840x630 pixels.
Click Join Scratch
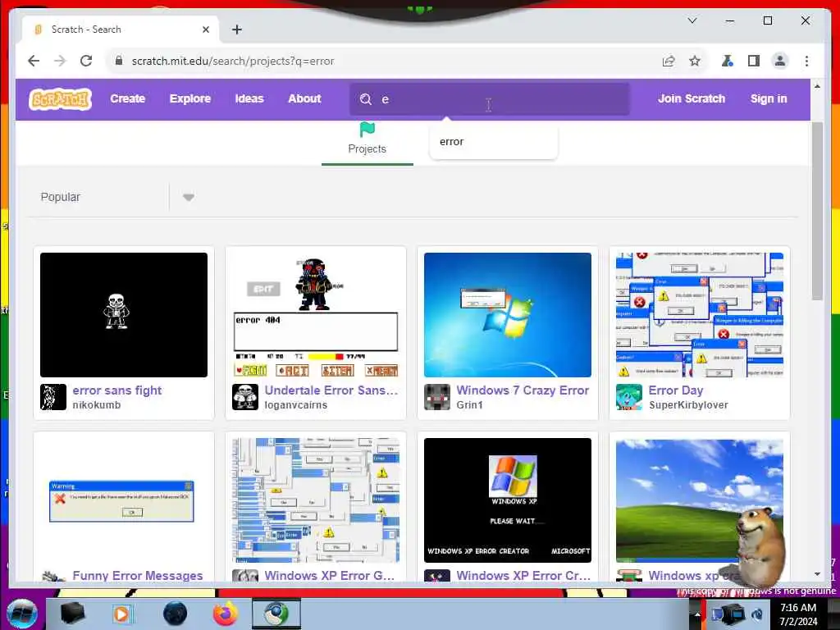pos(691,98)
